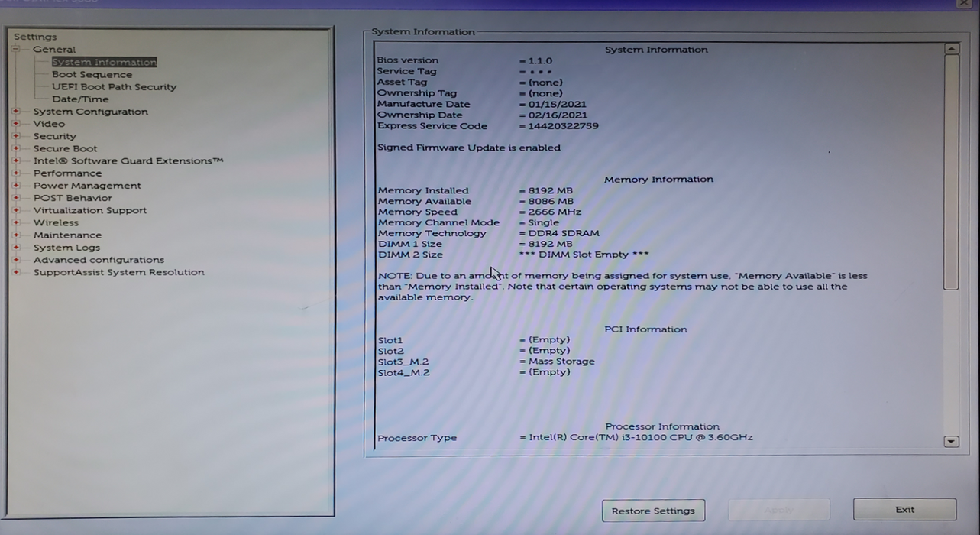Expand SupportAssist System Resolution node
The width and height of the screenshot is (980, 535).
coord(16,272)
